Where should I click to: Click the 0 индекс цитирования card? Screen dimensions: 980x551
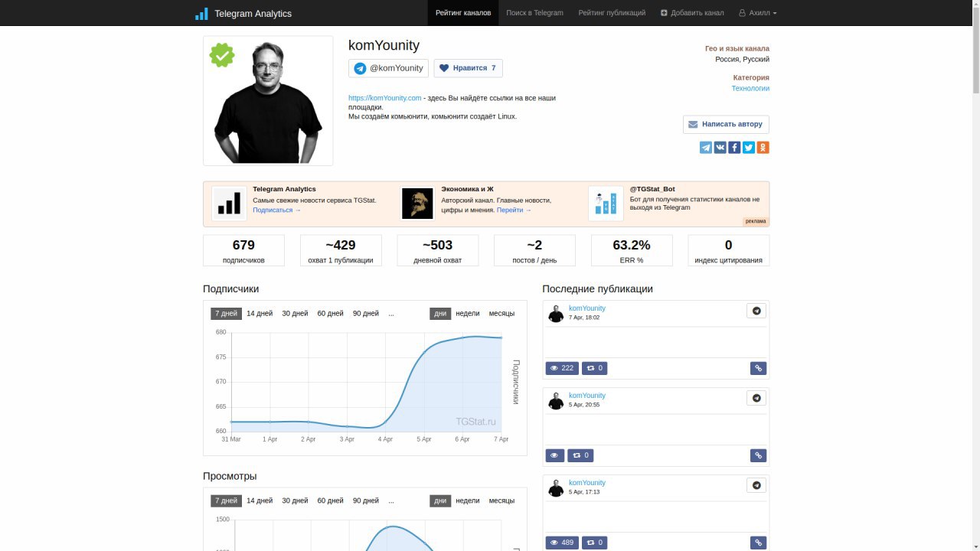click(x=729, y=250)
